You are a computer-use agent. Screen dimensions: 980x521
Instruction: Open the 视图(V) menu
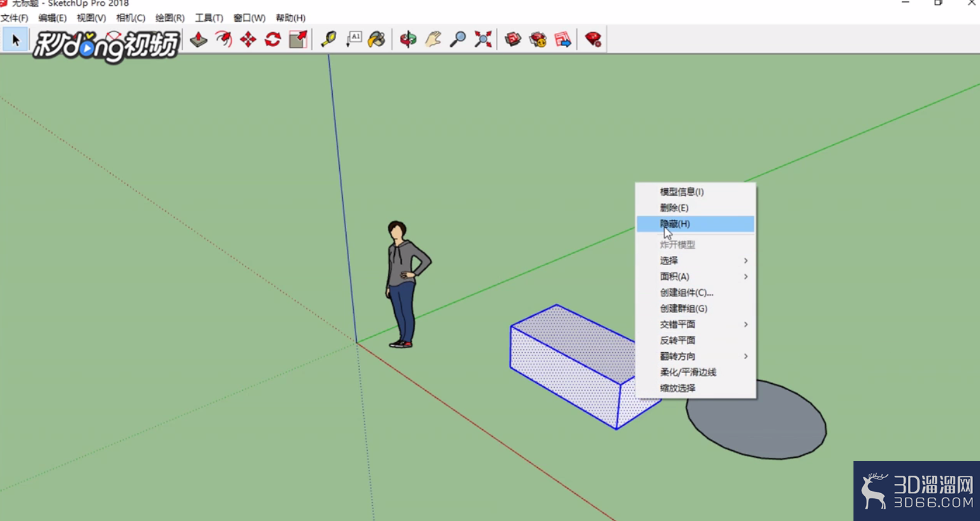(91, 18)
